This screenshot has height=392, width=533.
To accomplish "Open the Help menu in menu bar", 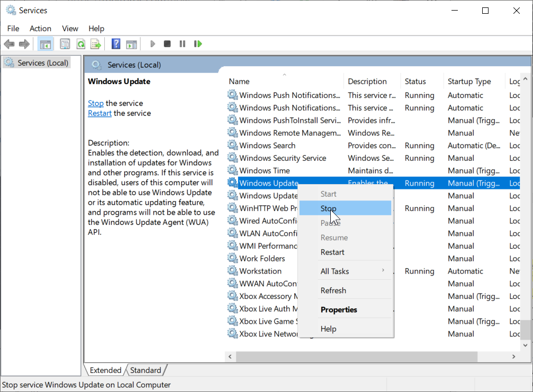I will coord(96,29).
